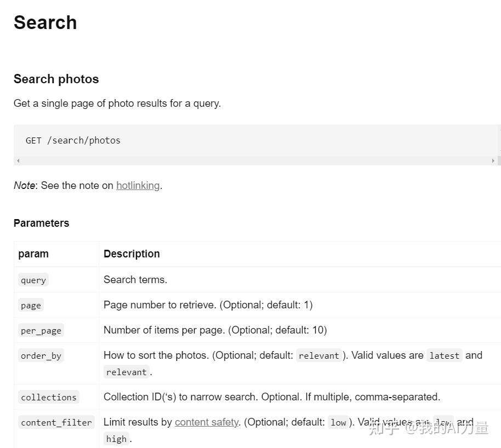Follow the content safety link
The width and height of the screenshot is (501, 448).
[x=207, y=422]
